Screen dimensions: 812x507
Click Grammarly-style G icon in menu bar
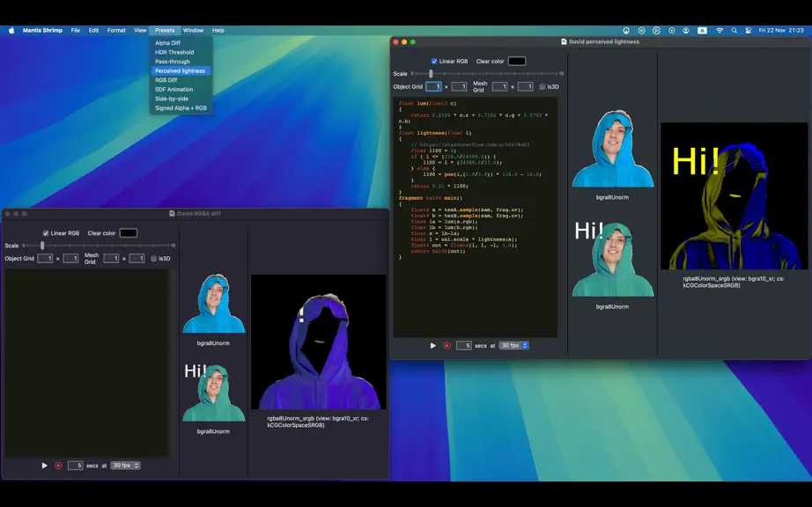656,31
